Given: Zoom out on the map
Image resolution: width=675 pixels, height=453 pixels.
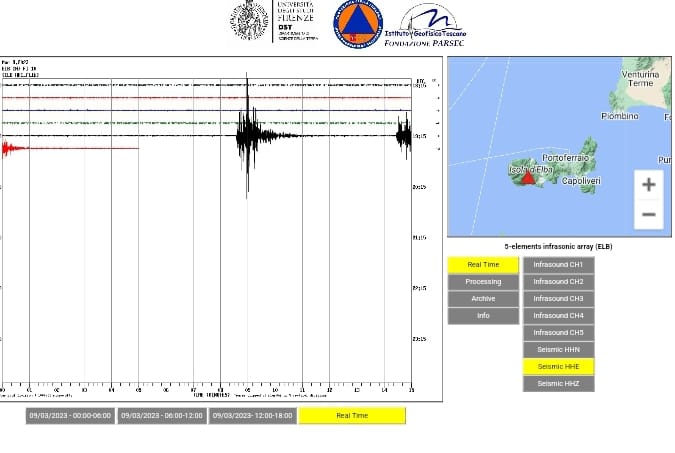Looking at the screenshot, I should tap(648, 214).
